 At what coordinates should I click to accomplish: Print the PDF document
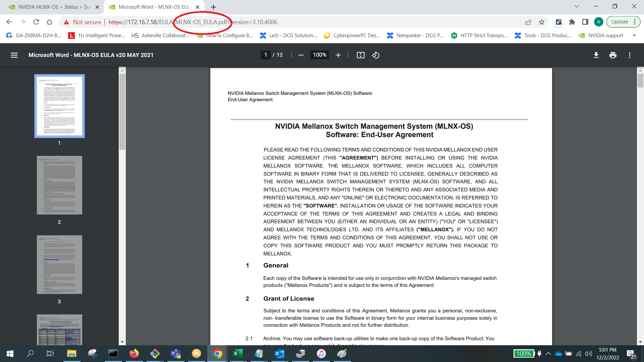(x=613, y=55)
